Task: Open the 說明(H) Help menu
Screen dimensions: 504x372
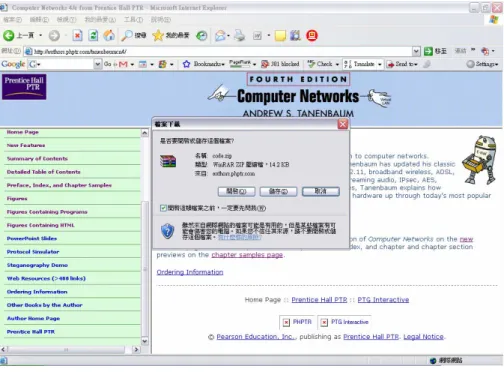Action: [161, 20]
